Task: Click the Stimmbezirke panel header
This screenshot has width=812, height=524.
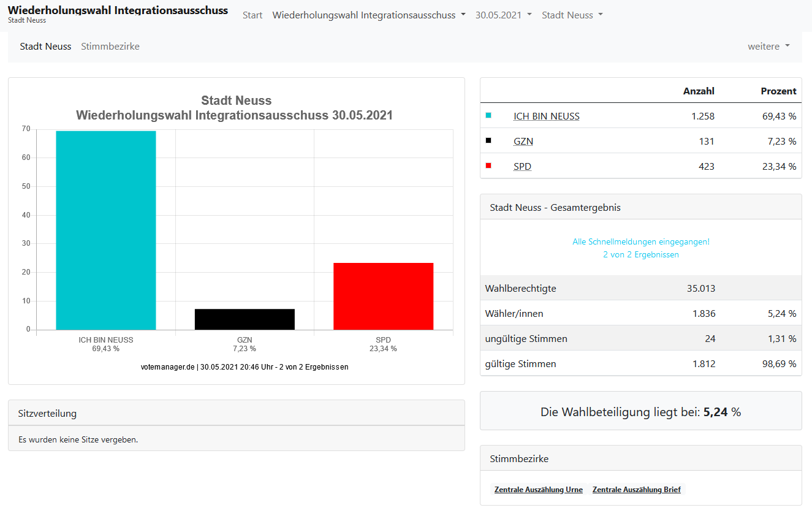Action: tap(641, 458)
